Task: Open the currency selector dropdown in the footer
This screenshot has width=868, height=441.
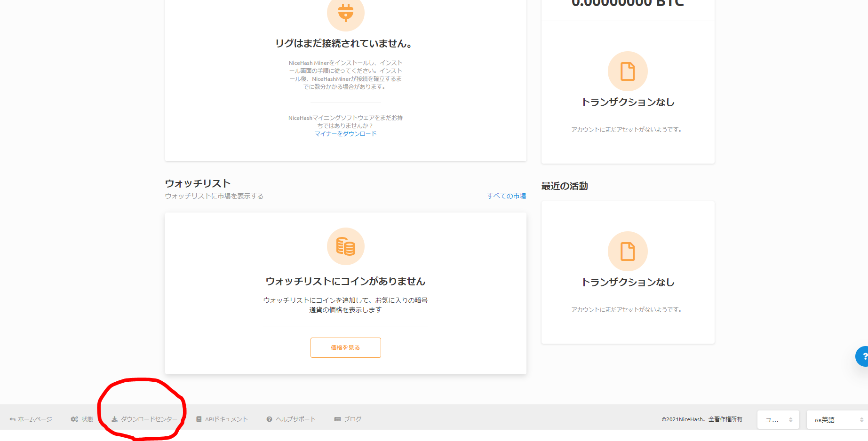Action: click(x=778, y=419)
